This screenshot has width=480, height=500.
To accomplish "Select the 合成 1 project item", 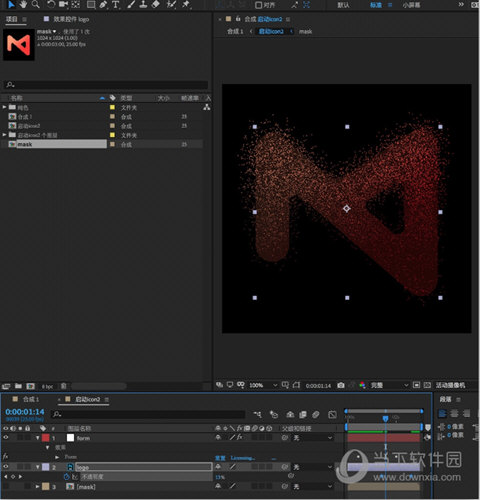I will [x=25, y=117].
